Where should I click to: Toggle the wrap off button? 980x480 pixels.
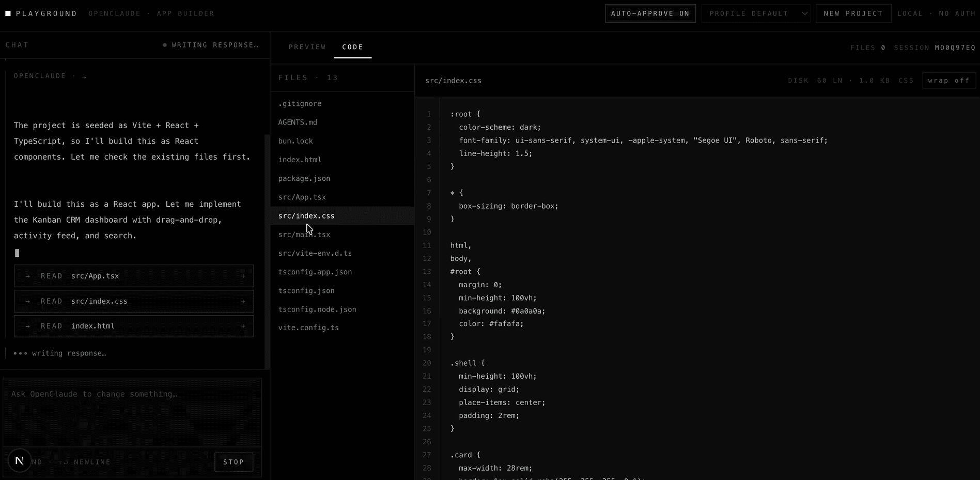[x=948, y=81]
